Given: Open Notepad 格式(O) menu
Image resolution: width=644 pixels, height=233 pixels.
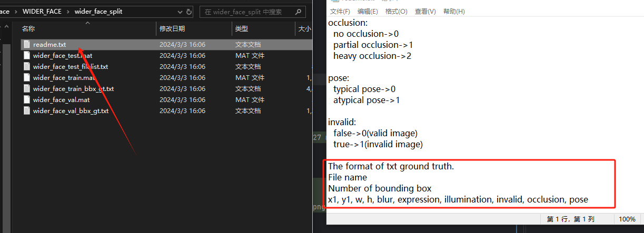Looking at the screenshot, I should pyautogui.click(x=397, y=12).
